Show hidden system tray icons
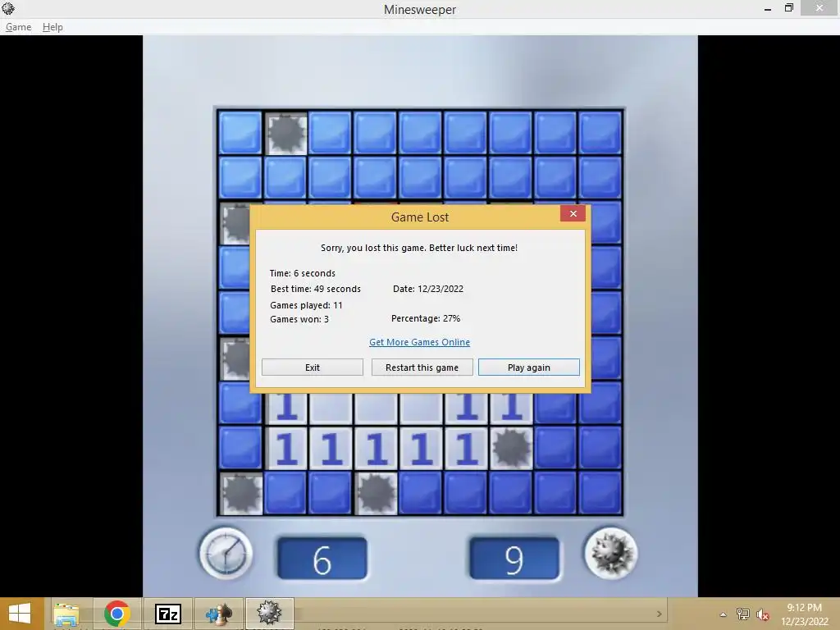The width and height of the screenshot is (840, 630). (x=723, y=614)
